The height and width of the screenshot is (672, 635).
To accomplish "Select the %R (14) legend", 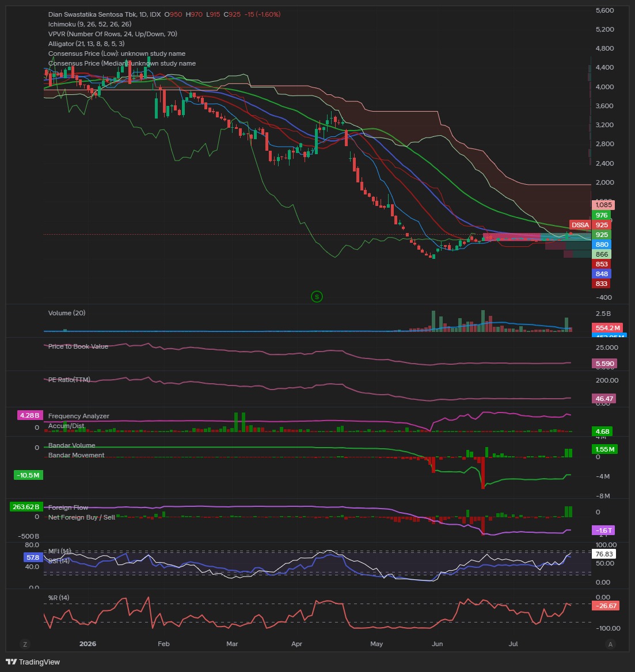I will click(x=59, y=598).
